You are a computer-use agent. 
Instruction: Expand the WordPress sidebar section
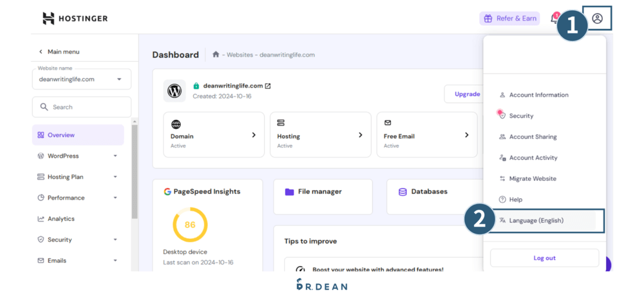tap(115, 156)
